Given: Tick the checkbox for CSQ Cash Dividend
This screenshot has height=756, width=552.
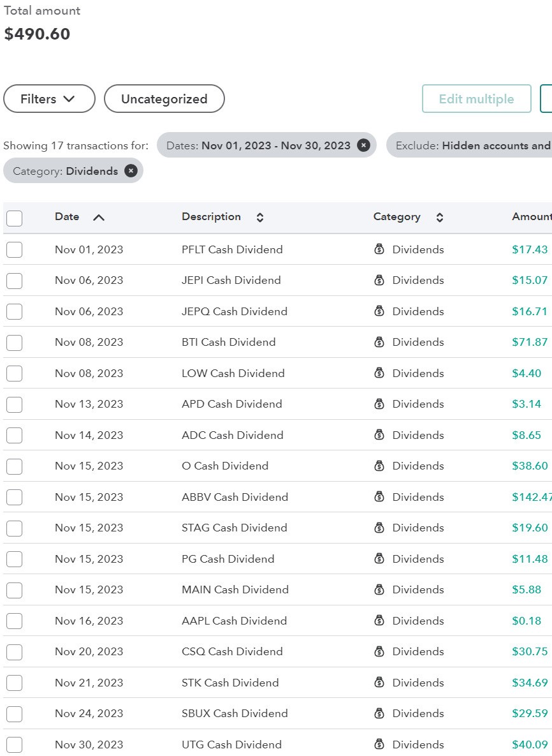Looking at the screenshot, I should 14,652.
